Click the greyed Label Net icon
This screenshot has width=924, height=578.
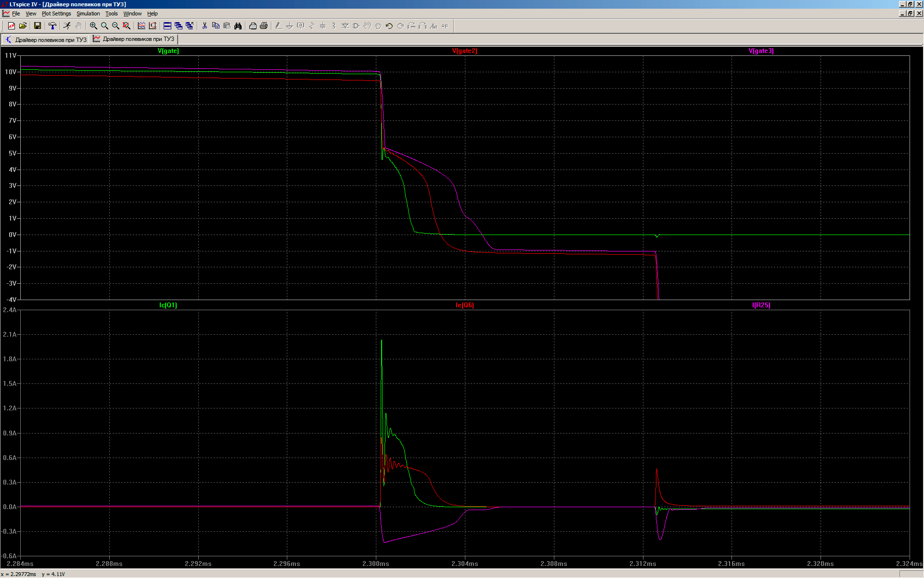pos(301,26)
